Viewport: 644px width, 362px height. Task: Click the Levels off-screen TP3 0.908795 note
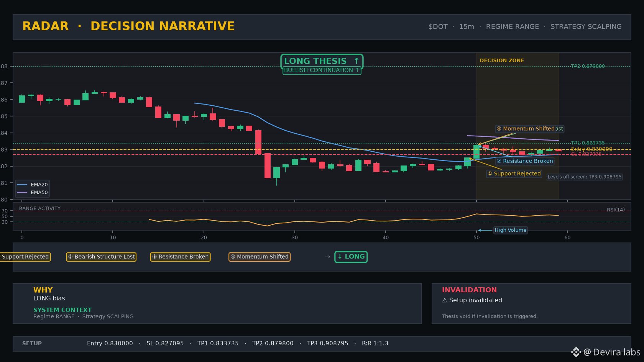pyautogui.click(x=585, y=177)
